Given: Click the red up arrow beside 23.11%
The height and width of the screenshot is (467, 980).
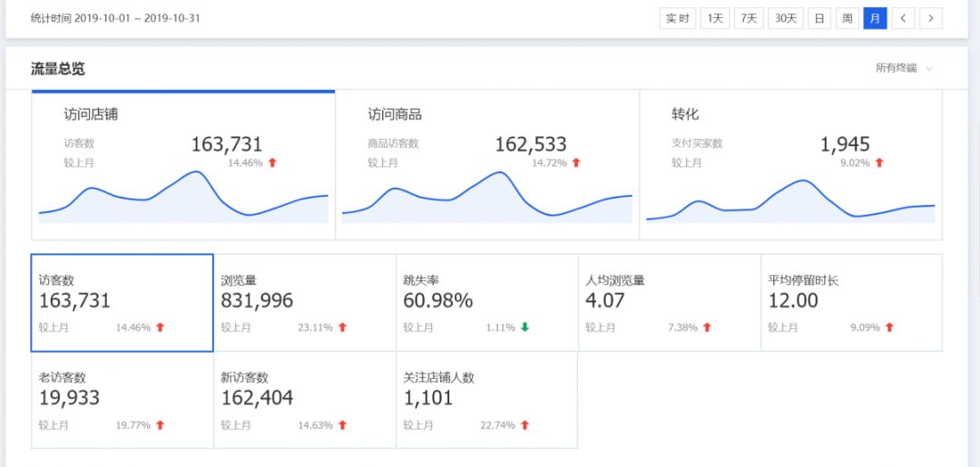Looking at the screenshot, I should (x=342, y=327).
